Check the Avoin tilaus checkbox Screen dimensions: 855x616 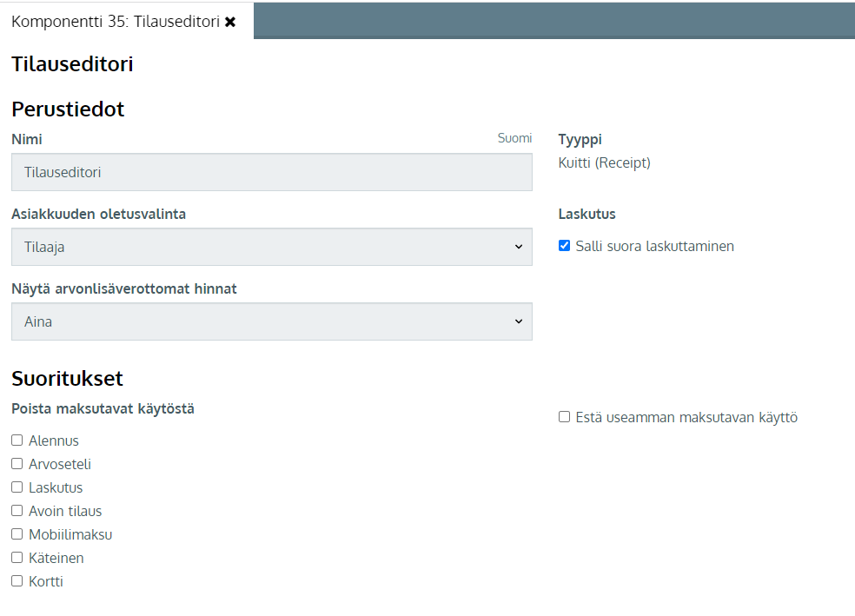point(17,510)
